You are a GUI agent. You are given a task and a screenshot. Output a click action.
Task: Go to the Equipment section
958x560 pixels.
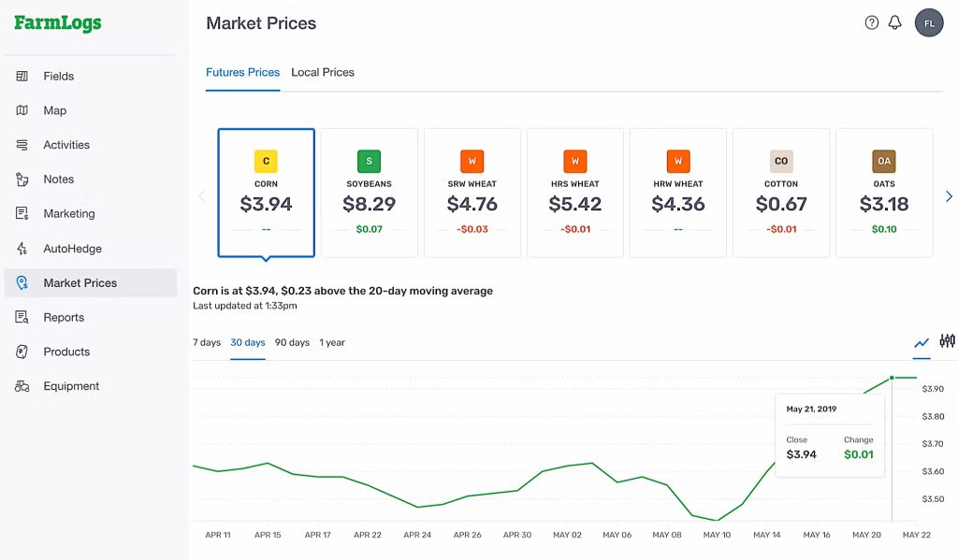(71, 385)
